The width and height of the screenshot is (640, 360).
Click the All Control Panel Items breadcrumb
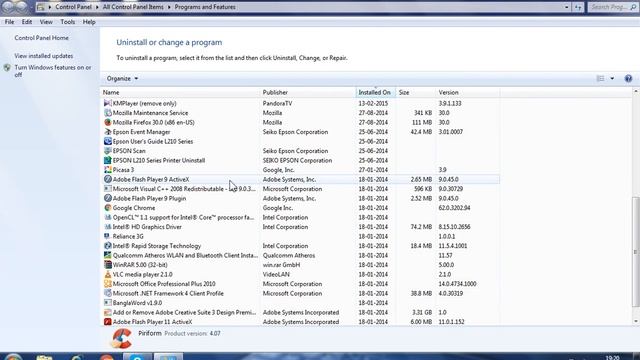pos(133,7)
